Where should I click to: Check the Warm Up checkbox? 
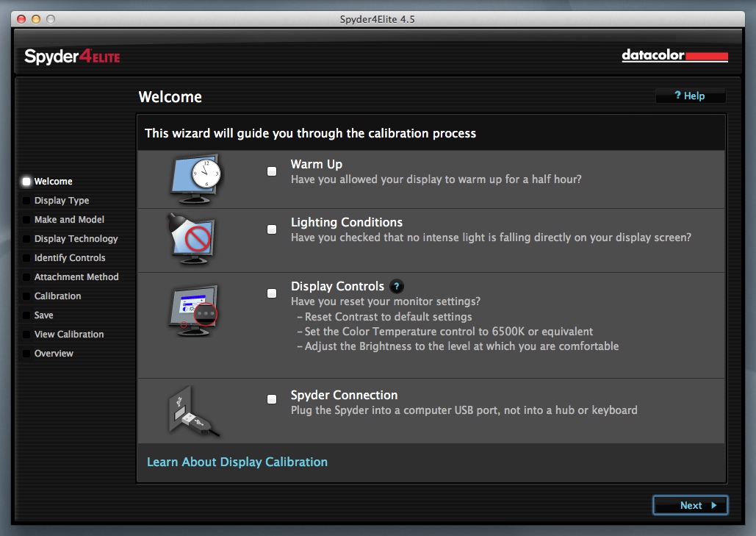point(272,171)
